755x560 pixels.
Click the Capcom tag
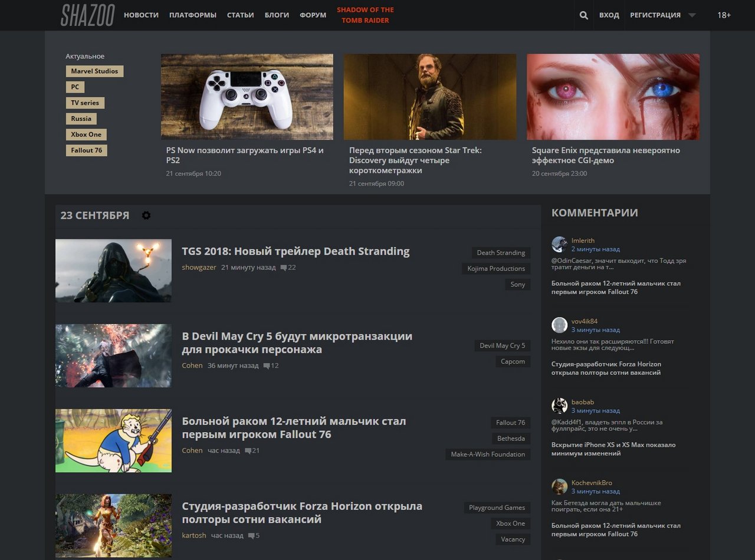click(513, 362)
